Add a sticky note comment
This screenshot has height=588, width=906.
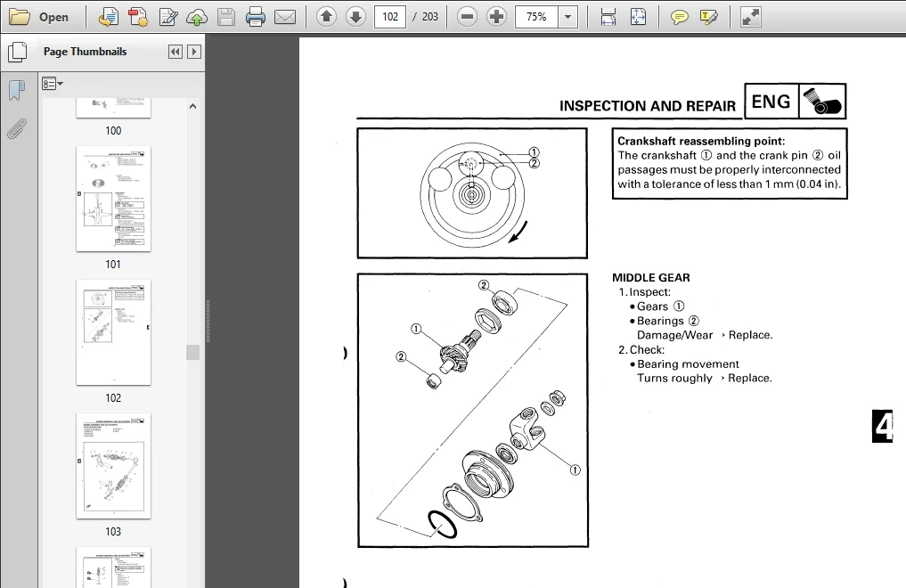click(679, 17)
